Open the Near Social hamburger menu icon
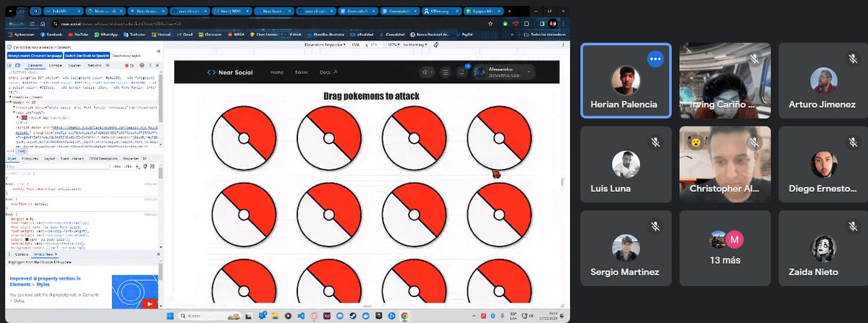This screenshot has width=868, height=323. coord(446,72)
